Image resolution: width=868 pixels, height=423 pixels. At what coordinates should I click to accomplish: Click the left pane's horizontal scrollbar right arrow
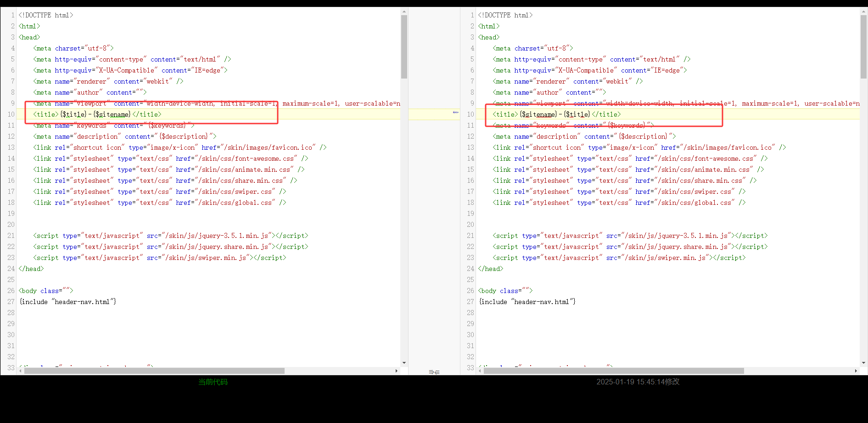pyautogui.click(x=397, y=371)
